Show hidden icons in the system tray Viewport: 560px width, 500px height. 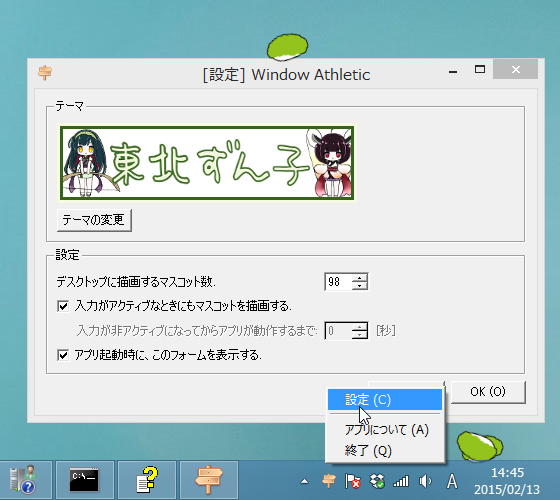304,481
